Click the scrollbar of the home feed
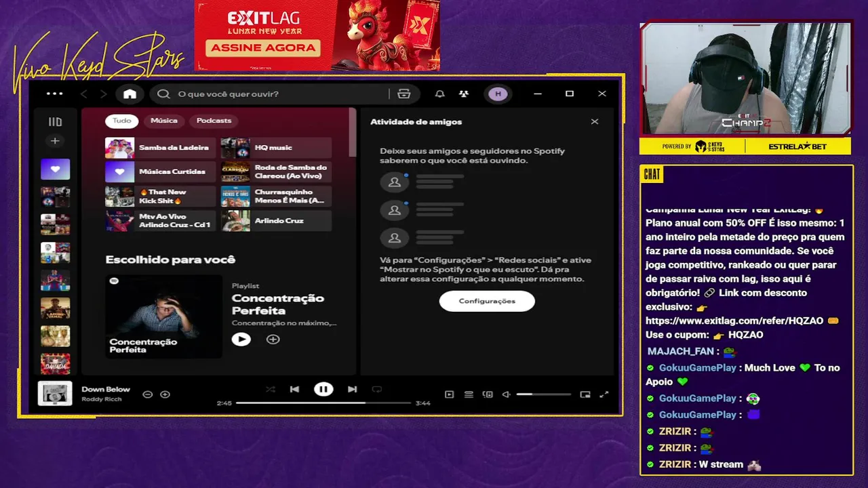The image size is (868, 488). [x=352, y=132]
